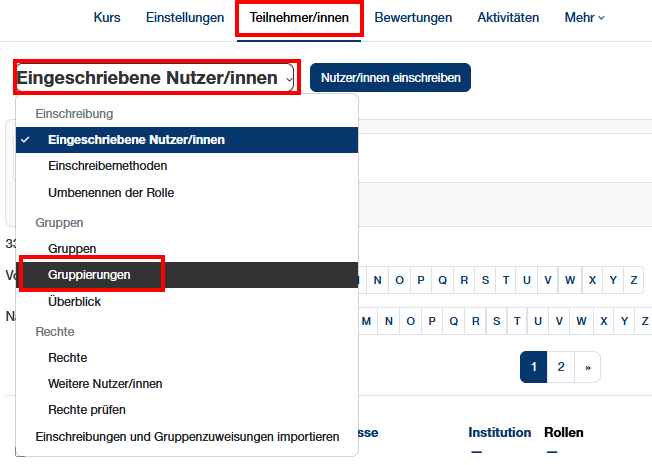Choose Umbenennen der Rolle menu entry
The height and width of the screenshot is (465, 652).
coord(111,192)
